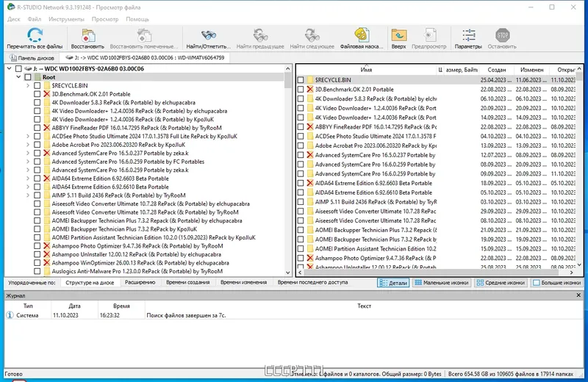This screenshot has width=588, height=382.
Task: Check the Root folder checkbox
Action: point(28,77)
